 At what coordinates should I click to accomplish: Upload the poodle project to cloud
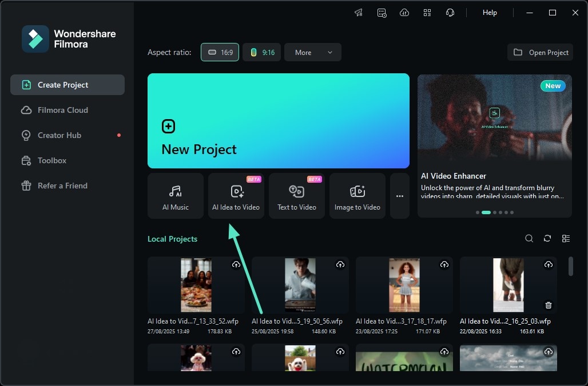(236, 352)
